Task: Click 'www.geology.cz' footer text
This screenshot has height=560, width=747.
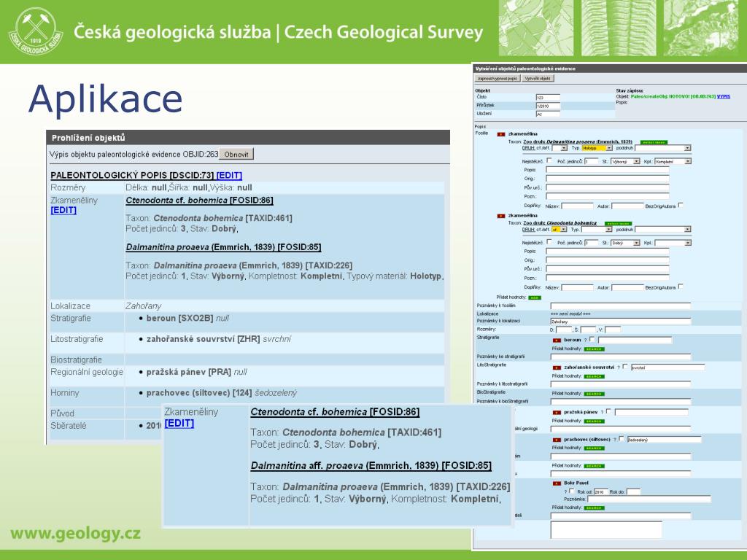Action: point(75,533)
